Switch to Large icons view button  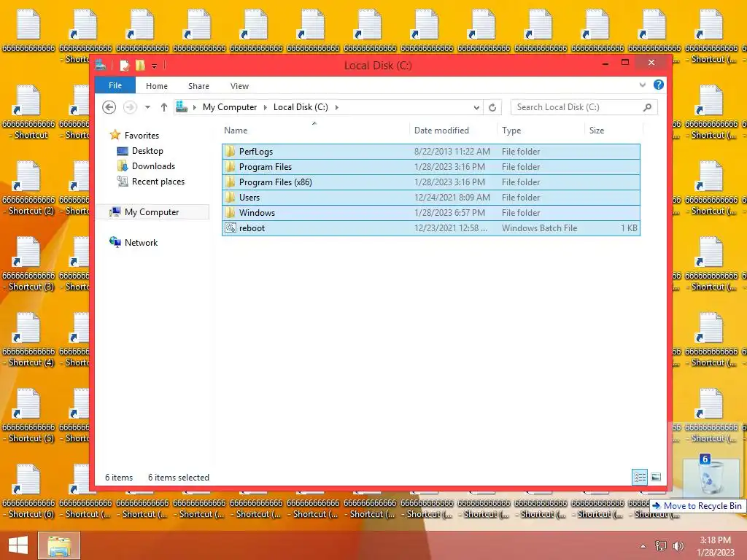pos(656,477)
